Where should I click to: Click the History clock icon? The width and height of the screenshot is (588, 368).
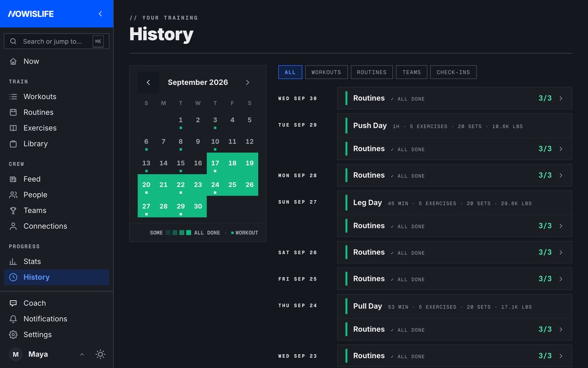(13, 277)
